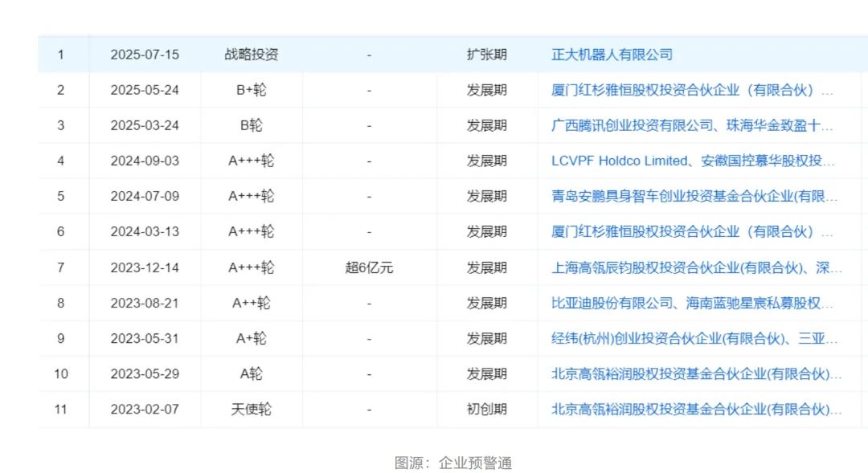Click row number 7 cell
This screenshot has height=473, width=868.
(61, 267)
